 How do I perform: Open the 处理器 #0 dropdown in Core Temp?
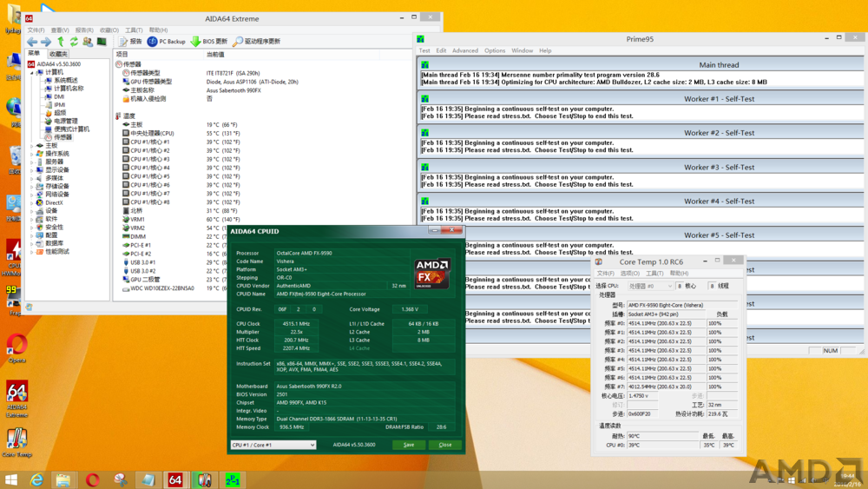pyautogui.click(x=650, y=286)
